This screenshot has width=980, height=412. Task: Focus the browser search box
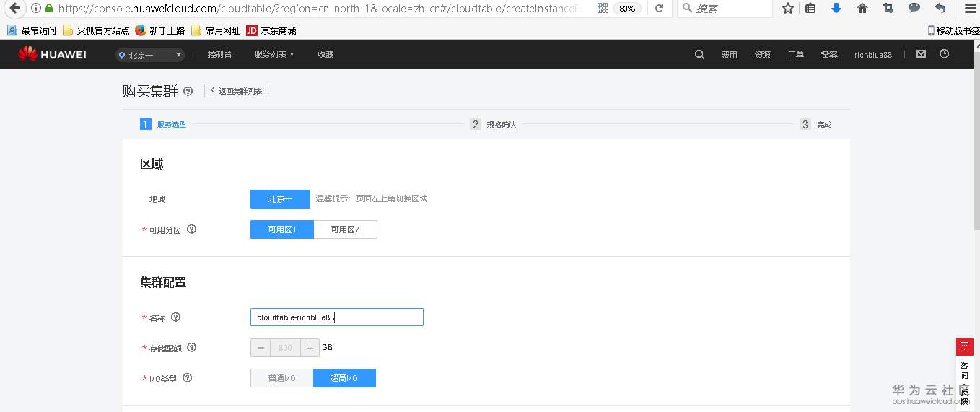pyautogui.click(x=725, y=9)
